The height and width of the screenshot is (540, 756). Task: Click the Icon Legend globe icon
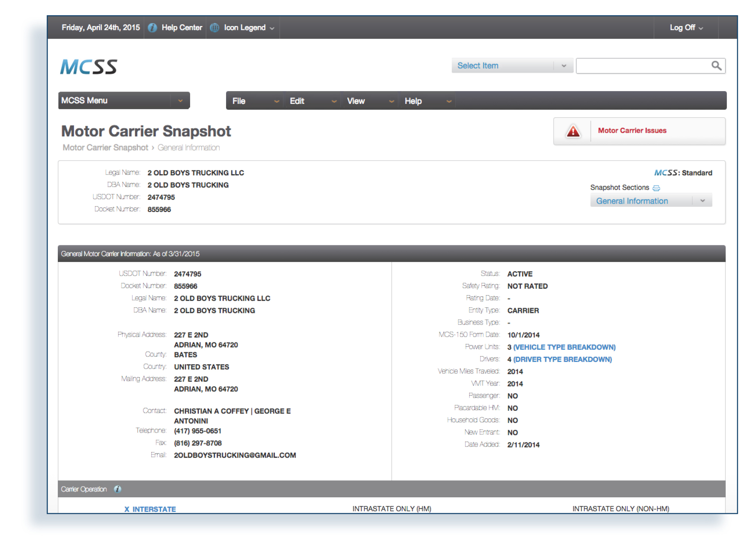point(215,28)
